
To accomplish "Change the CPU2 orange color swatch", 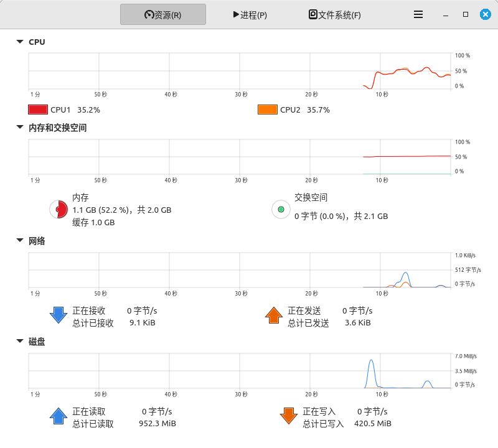I will 268,110.
